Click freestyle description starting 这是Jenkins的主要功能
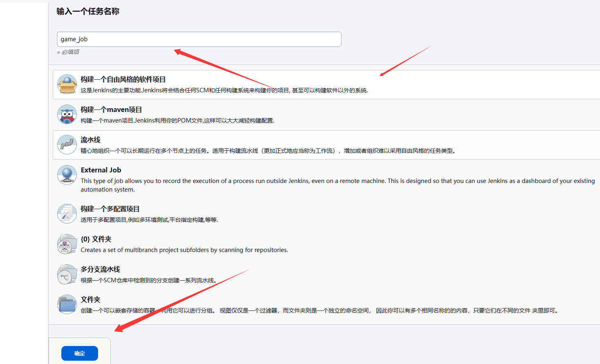 (224, 90)
